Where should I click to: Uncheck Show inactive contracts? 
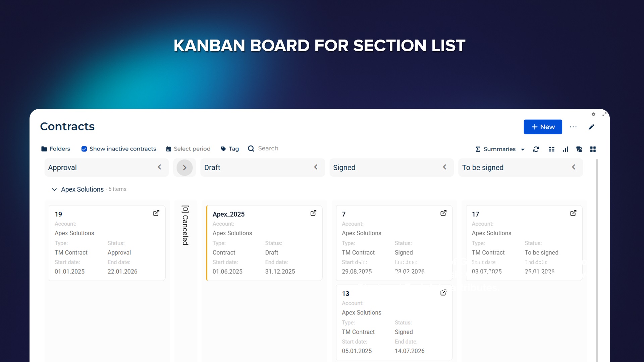tap(84, 149)
